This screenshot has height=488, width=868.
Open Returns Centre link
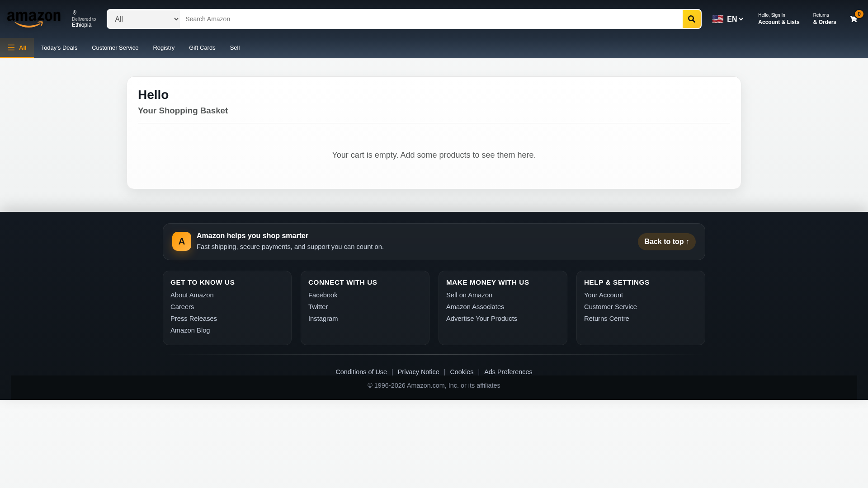[x=606, y=319]
